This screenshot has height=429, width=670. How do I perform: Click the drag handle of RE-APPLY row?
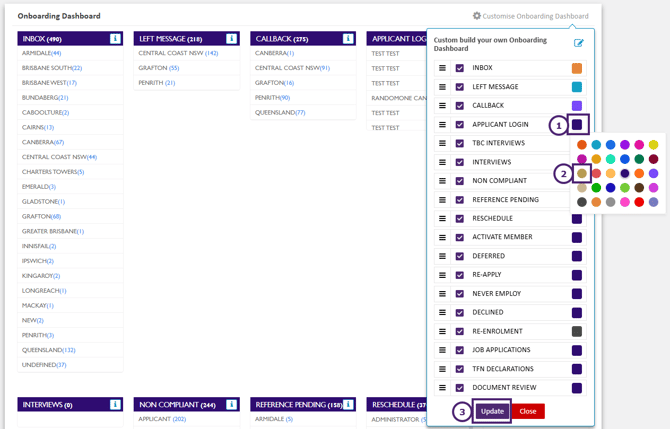coord(442,275)
